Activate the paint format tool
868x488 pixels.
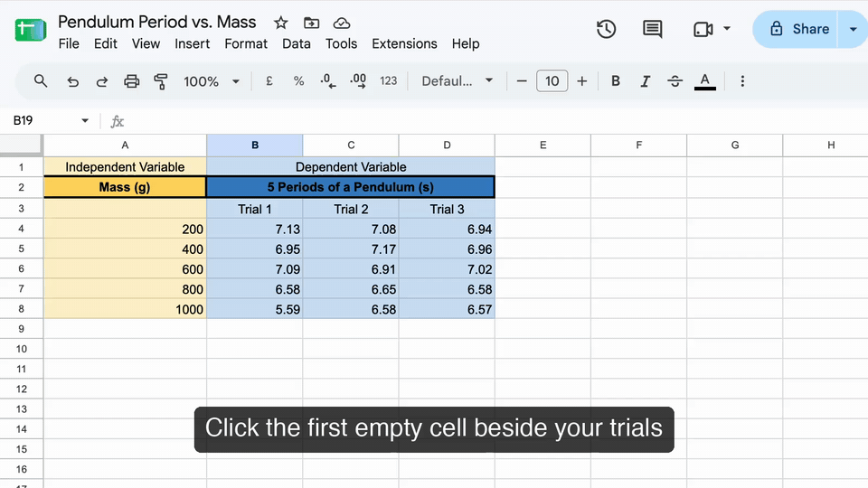coord(161,81)
